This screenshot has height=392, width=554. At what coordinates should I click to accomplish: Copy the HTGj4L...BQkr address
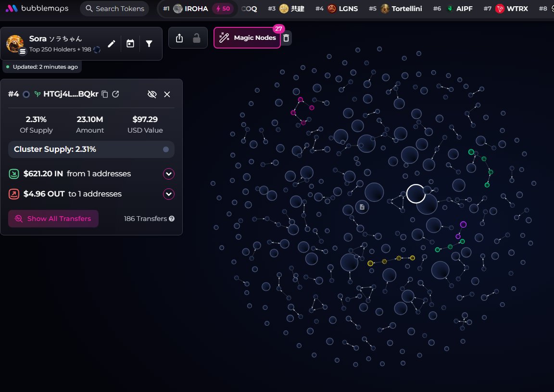[x=105, y=94]
